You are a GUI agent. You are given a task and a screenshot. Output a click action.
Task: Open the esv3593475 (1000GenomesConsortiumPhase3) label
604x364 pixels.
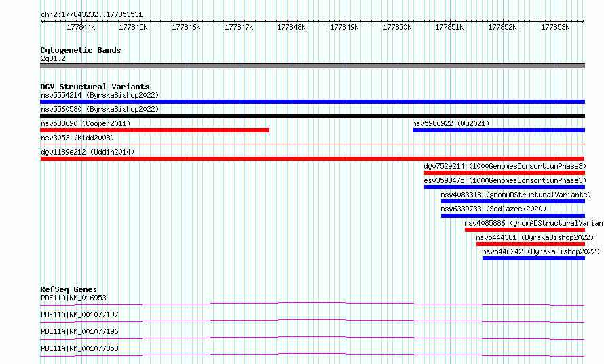point(505,180)
